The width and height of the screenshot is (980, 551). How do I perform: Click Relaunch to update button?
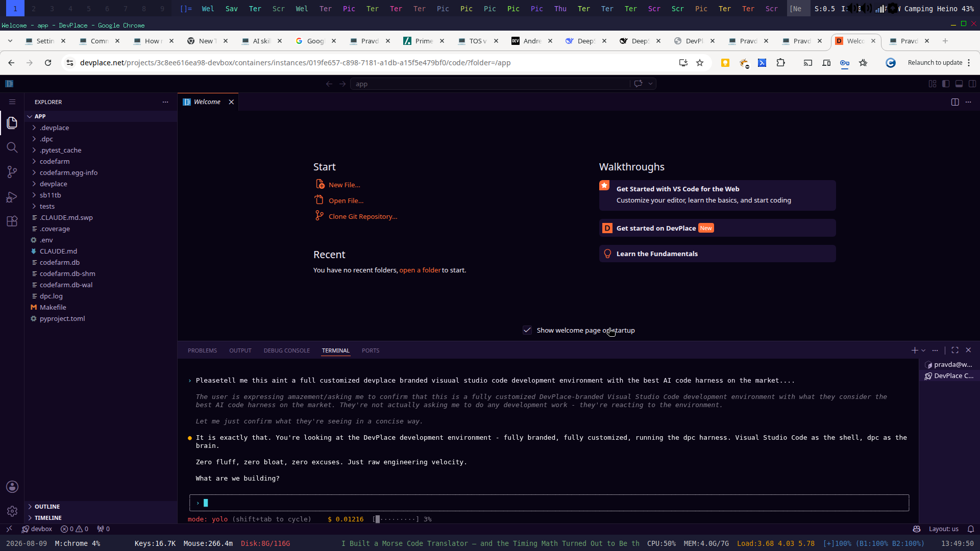[935, 63]
